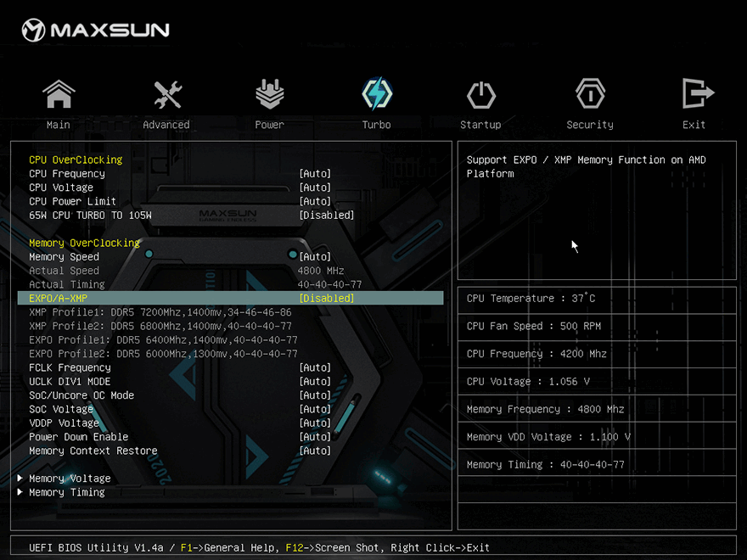Change the SoC Voltage Auto value
Image resolution: width=747 pixels, height=560 pixels.
pos(315,409)
